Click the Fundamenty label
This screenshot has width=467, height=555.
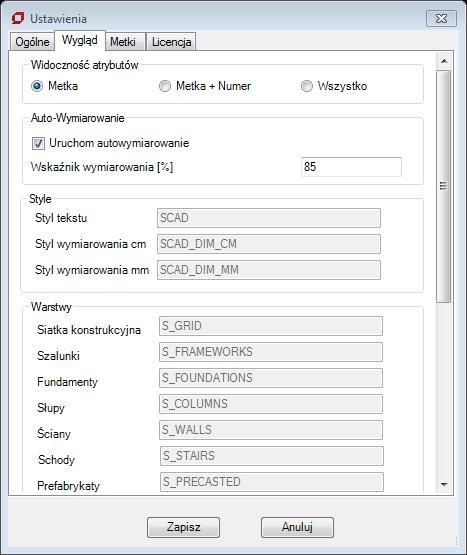point(67,382)
